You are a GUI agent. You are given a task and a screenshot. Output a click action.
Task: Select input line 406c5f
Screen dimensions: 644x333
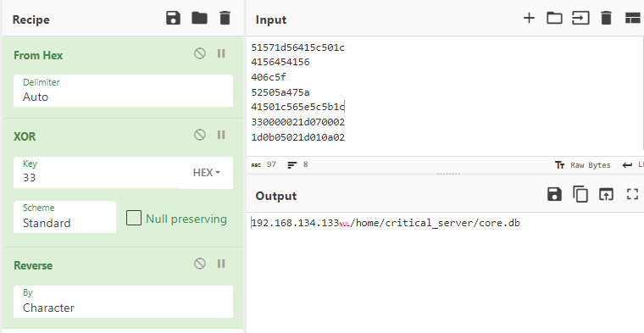point(269,77)
